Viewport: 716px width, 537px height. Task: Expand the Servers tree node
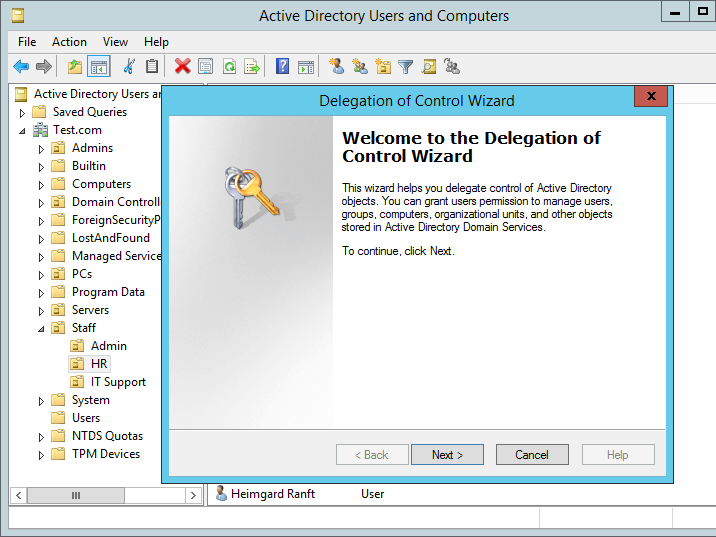click(x=41, y=311)
